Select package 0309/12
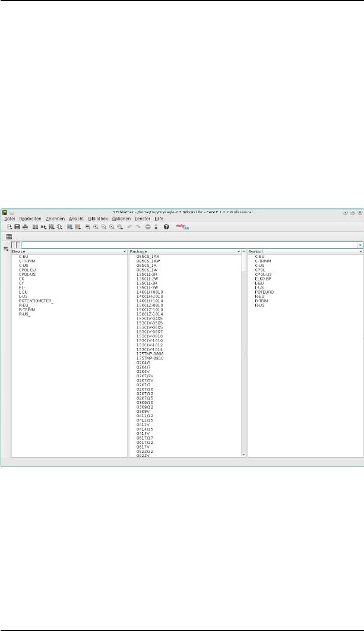Viewport: 364px width, 631px height. tap(145, 407)
